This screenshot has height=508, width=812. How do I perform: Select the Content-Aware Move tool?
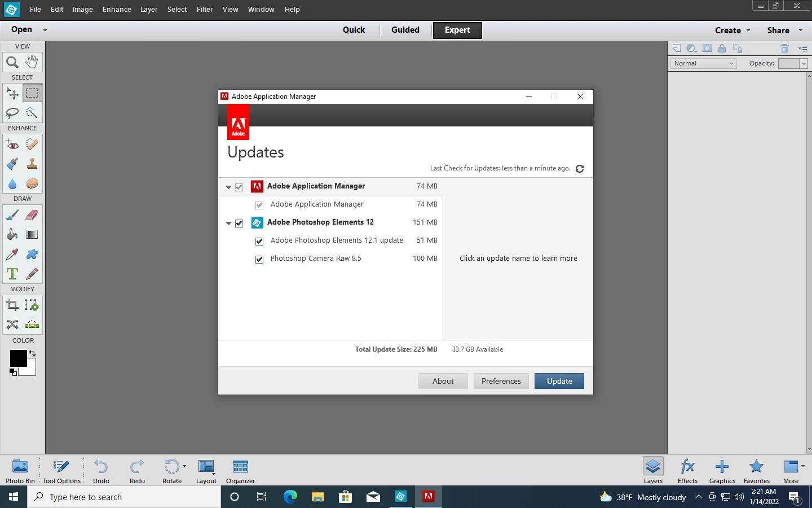pos(12,325)
